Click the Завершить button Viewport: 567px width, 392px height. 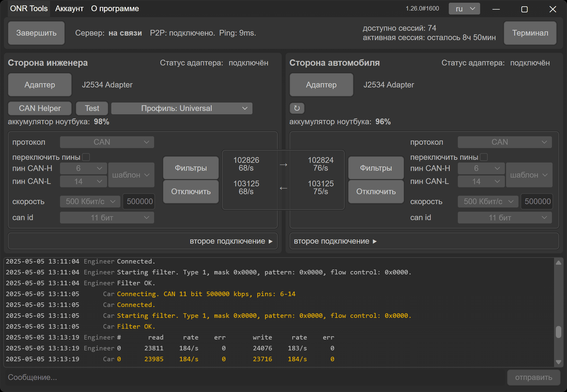tap(36, 33)
